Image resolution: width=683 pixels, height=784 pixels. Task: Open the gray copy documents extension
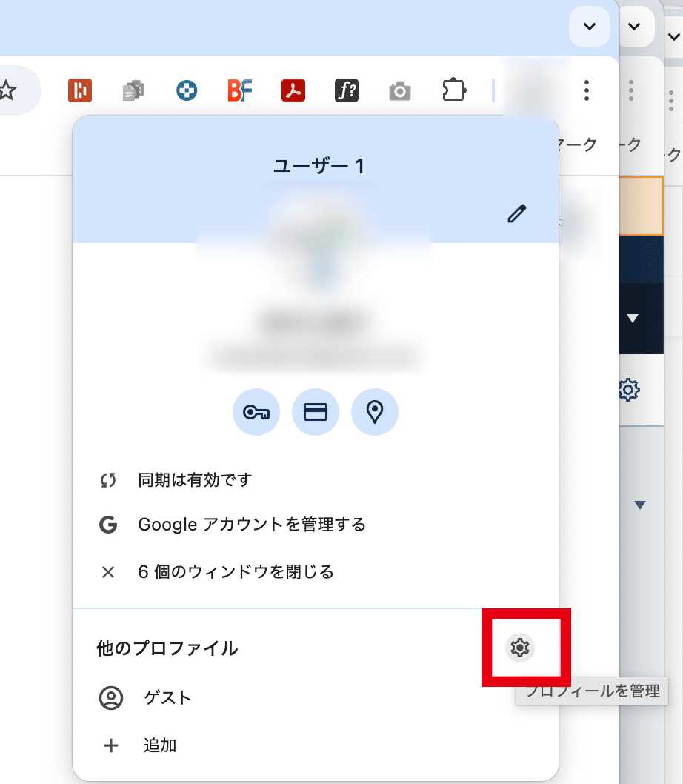pyautogui.click(x=133, y=90)
